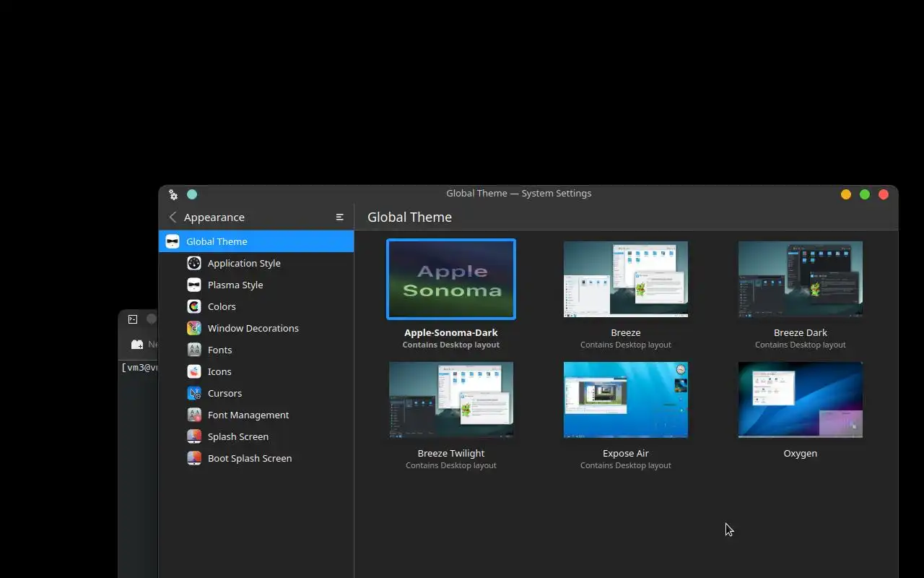Click System Settings gear icon in titlebar
Screen dimensions: 924x578
173,194
